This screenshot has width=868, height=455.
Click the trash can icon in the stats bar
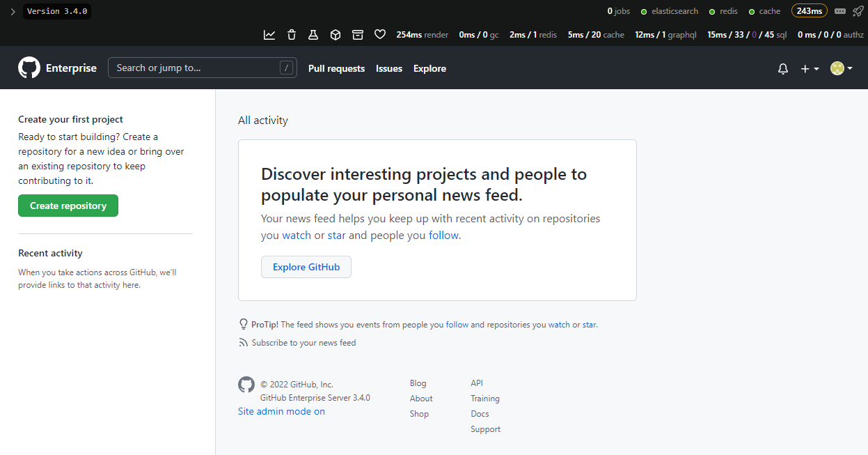click(292, 35)
